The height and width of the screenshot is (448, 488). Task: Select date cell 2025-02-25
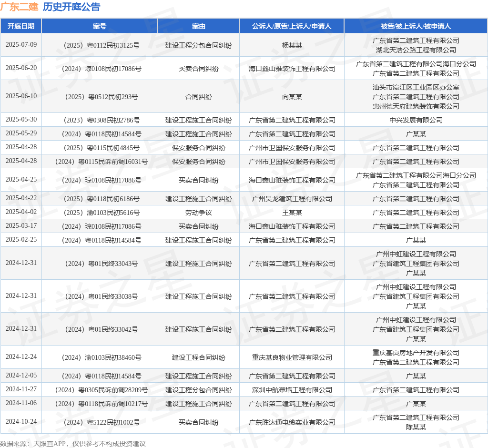tap(21, 239)
